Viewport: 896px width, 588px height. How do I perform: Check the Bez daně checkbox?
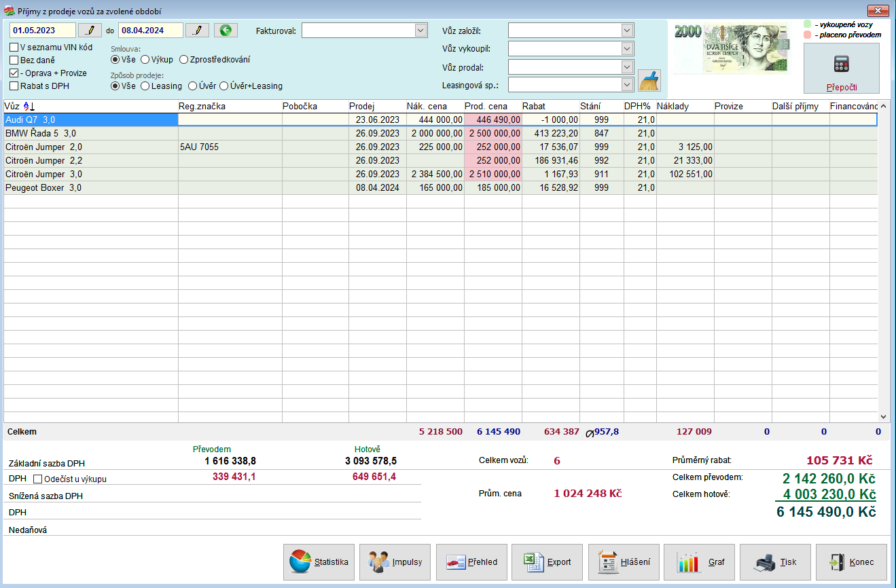pos(14,60)
